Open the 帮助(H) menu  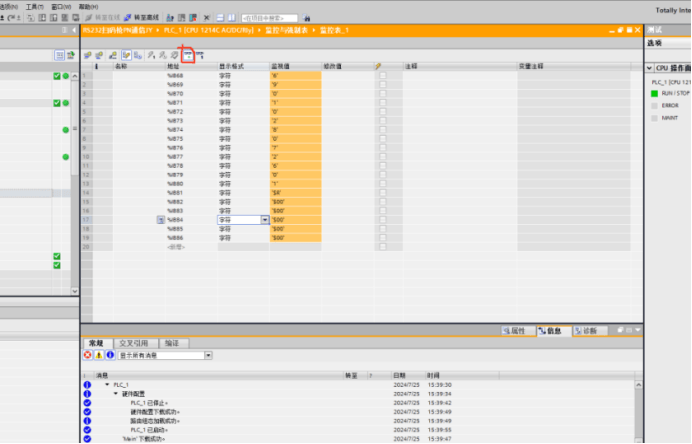(88, 7)
